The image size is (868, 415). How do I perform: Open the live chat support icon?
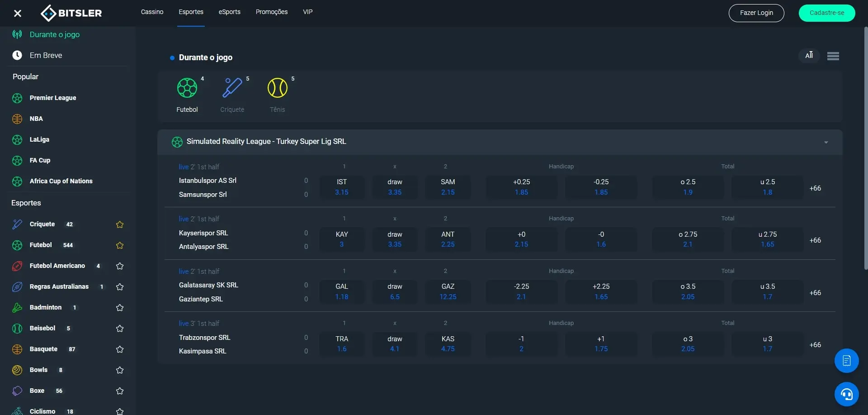[846, 394]
